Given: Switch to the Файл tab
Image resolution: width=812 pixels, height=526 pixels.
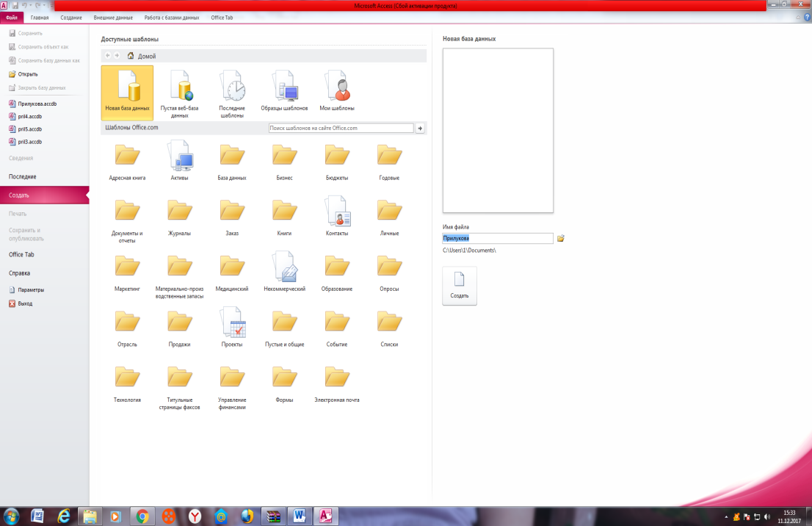Looking at the screenshot, I should pos(12,18).
